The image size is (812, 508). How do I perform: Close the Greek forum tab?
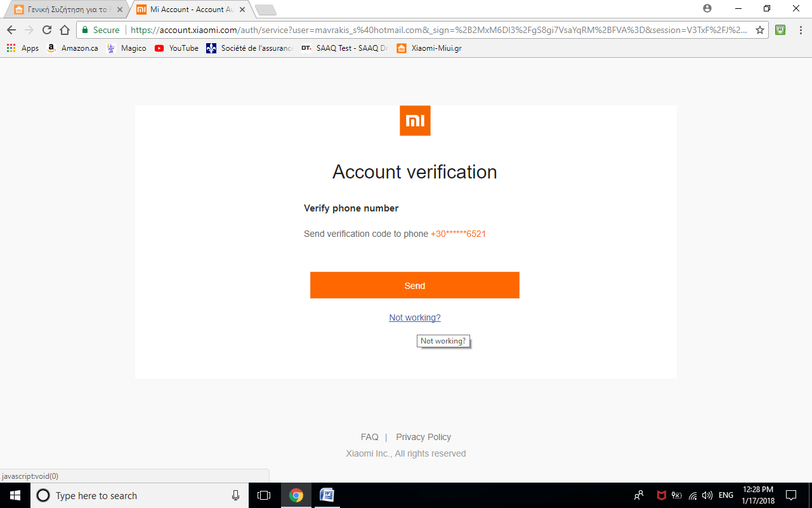[120, 10]
